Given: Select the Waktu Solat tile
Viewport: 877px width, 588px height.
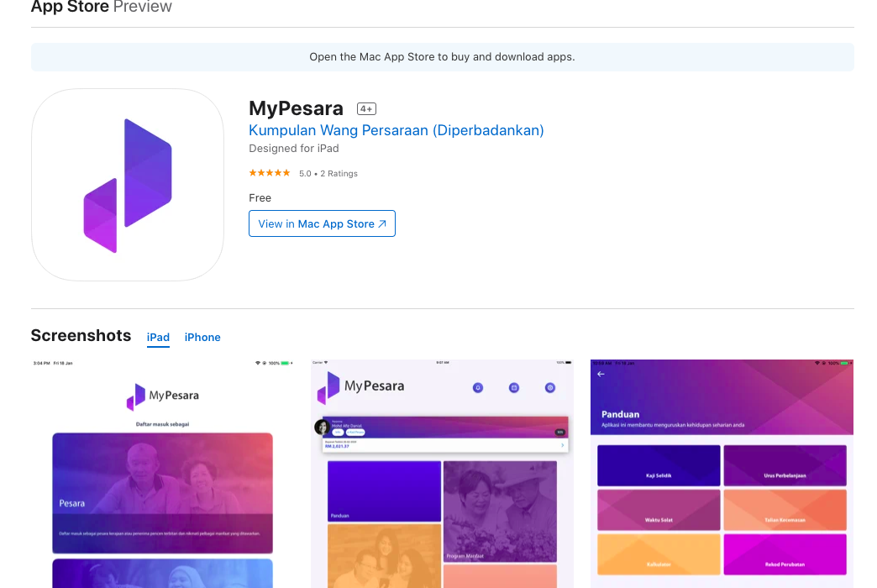Looking at the screenshot, I should tap(659, 510).
